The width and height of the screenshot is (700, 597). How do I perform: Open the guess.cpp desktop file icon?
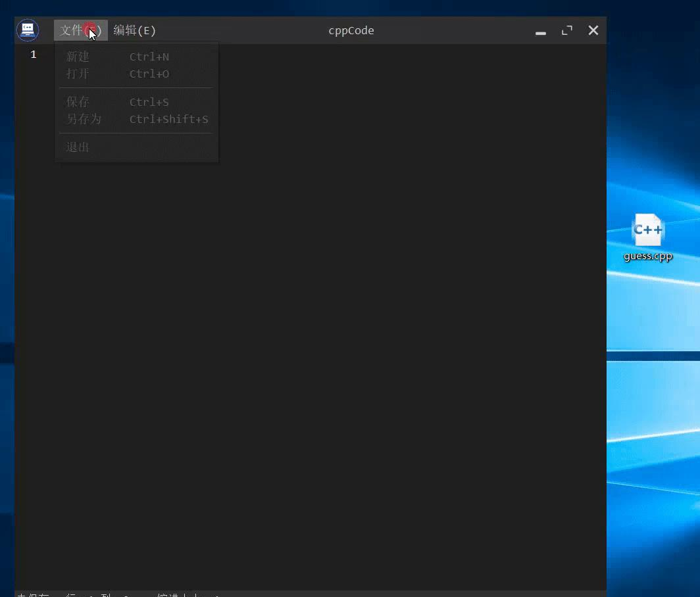(648, 230)
